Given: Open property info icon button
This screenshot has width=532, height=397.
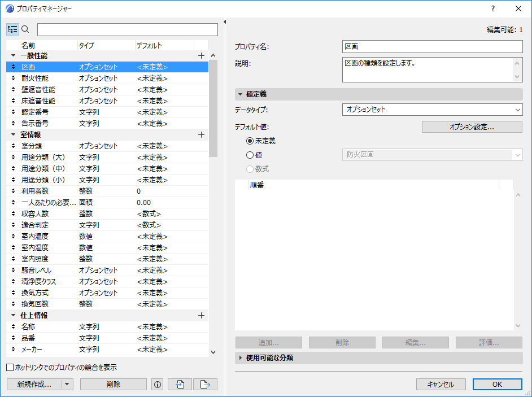Looking at the screenshot, I should (x=158, y=385).
